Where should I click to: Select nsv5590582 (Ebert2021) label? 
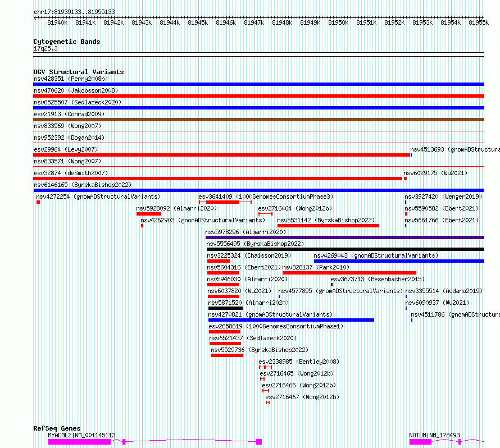click(x=442, y=208)
